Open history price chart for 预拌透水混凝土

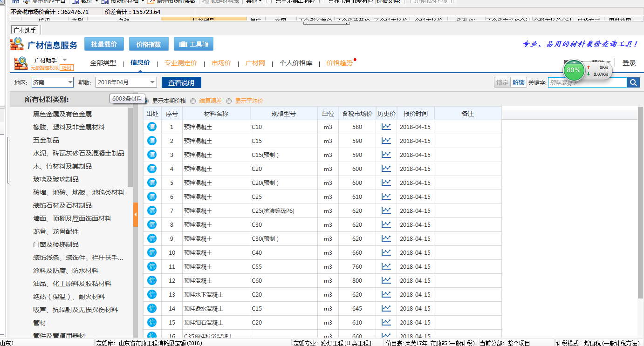click(386, 308)
